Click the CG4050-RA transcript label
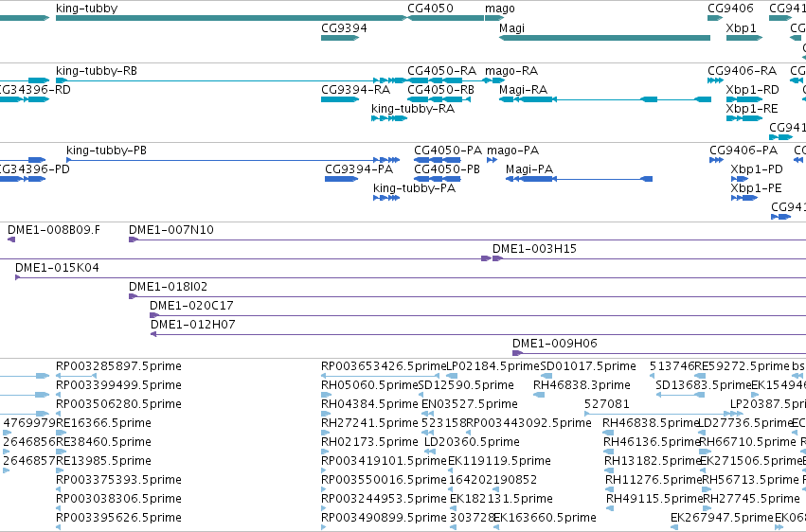 441,70
